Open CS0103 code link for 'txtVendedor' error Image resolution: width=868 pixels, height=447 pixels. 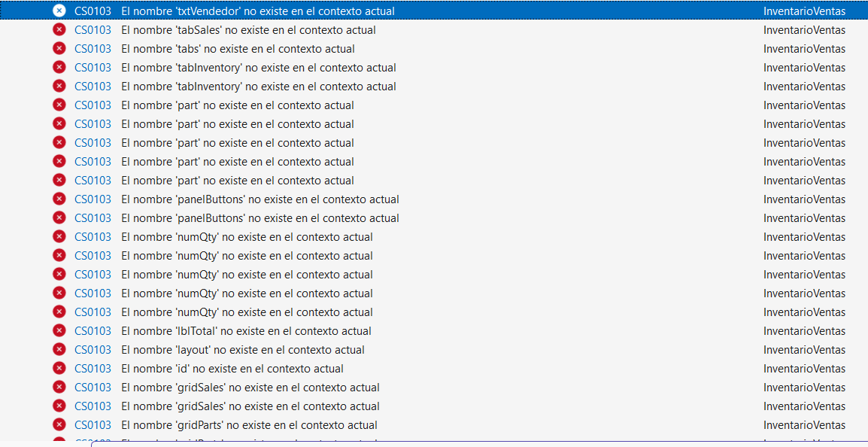[x=93, y=11]
